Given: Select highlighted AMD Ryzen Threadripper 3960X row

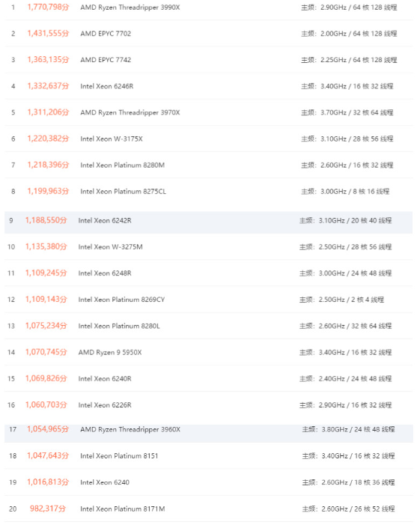Looking at the screenshot, I should tap(209, 434).
